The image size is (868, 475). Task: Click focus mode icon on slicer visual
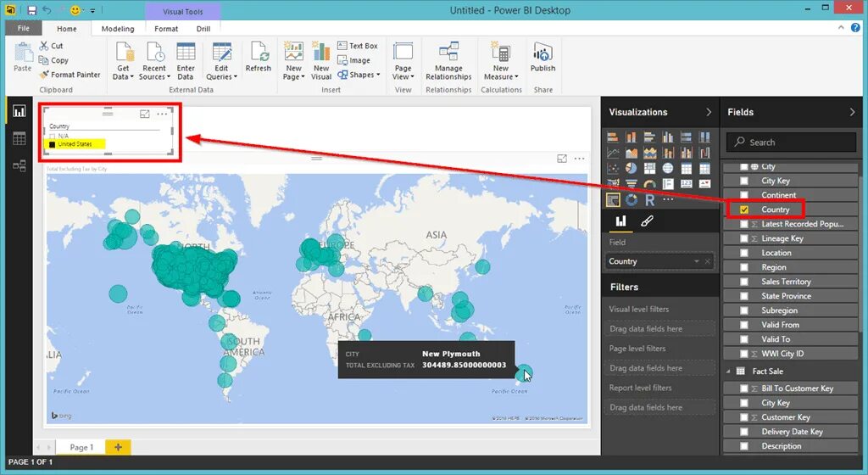144,114
